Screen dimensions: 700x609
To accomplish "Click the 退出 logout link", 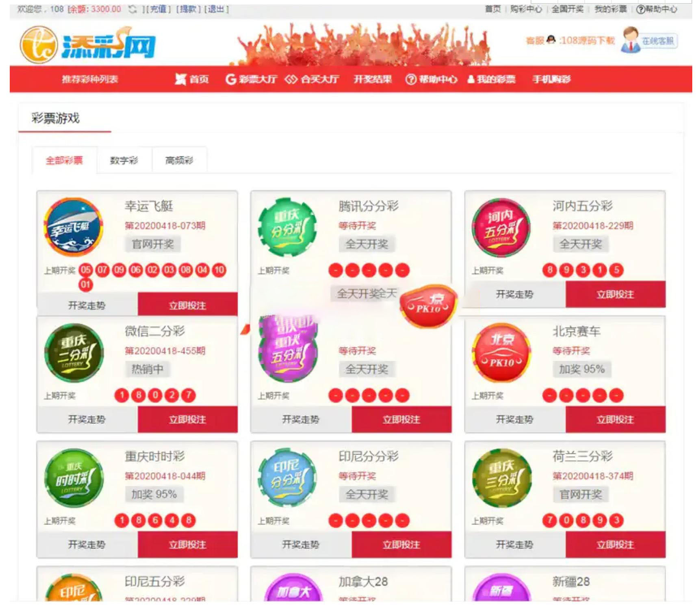I will tap(217, 9).
